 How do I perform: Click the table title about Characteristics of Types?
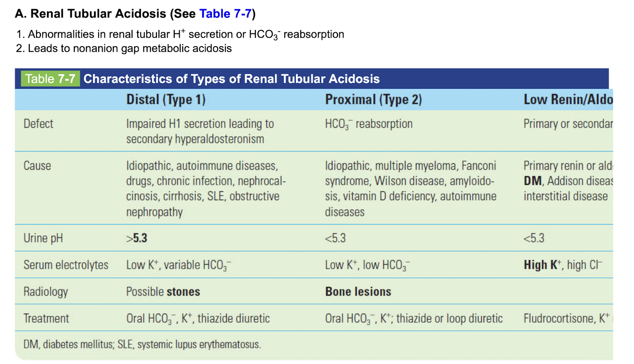pos(231,79)
